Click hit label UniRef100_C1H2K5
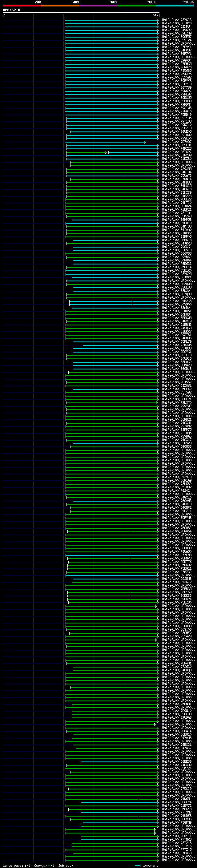Viewport: 197px width, 868px height. 177,301
